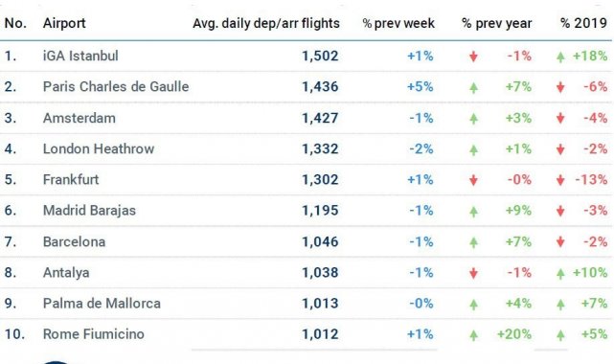
Task: Click the Avg. daily dep/arr flights header
Action: click(x=266, y=24)
